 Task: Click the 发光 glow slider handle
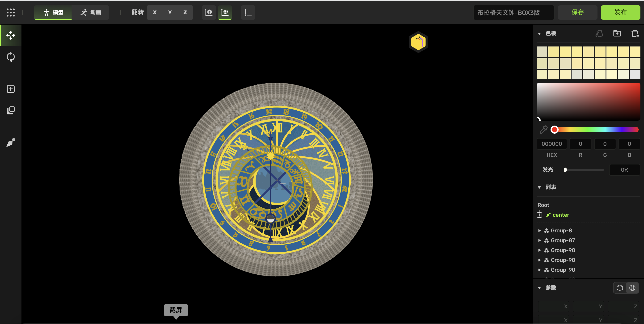(565, 170)
